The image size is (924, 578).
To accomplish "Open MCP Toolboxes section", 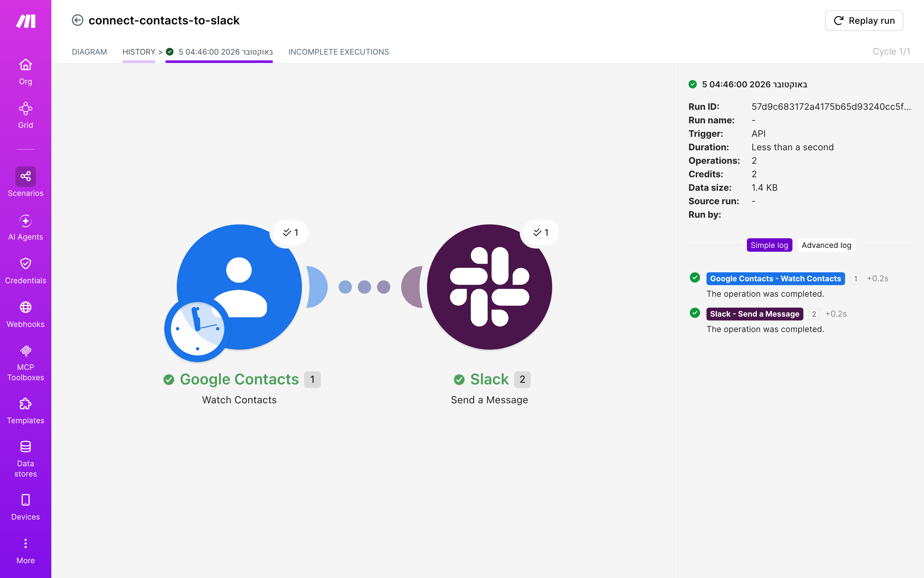I will click(x=26, y=363).
